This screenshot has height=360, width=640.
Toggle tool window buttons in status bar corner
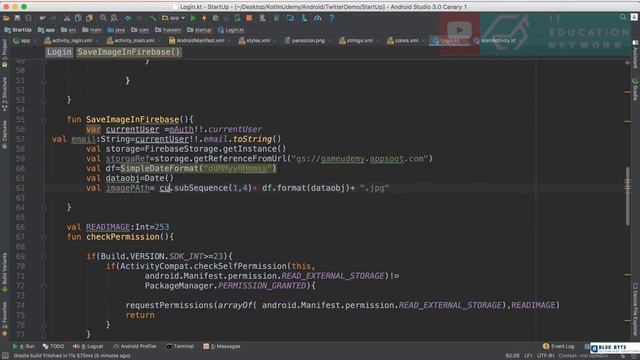(x=5, y=356)
